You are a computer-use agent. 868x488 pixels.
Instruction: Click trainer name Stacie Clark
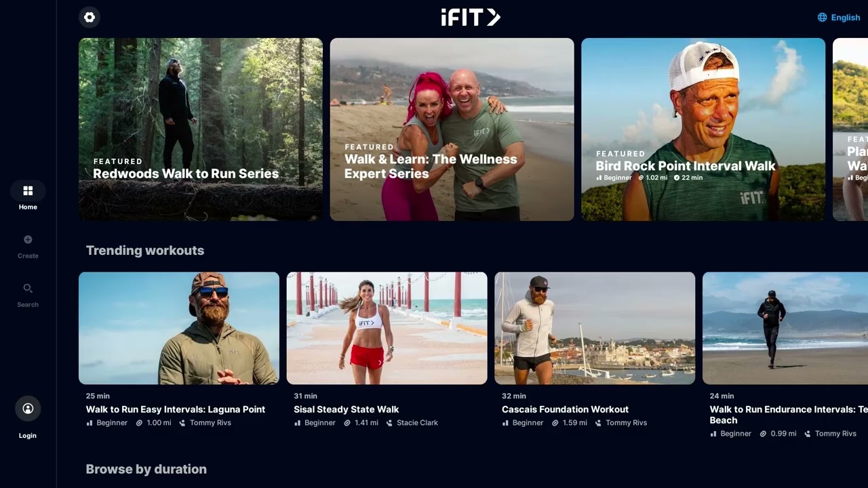pyautogui.click(x=418, y=423)
